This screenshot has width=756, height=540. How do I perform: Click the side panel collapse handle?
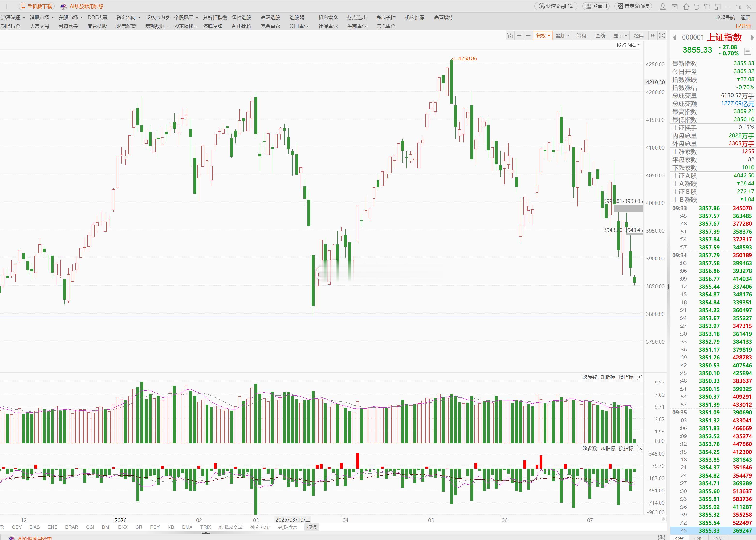click(x=669, y=287)
